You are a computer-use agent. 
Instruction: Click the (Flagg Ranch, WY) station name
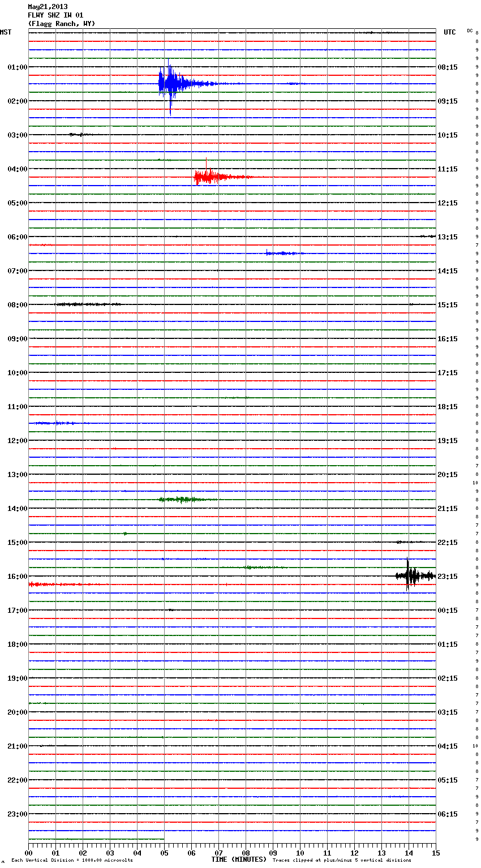pos(62,24)
